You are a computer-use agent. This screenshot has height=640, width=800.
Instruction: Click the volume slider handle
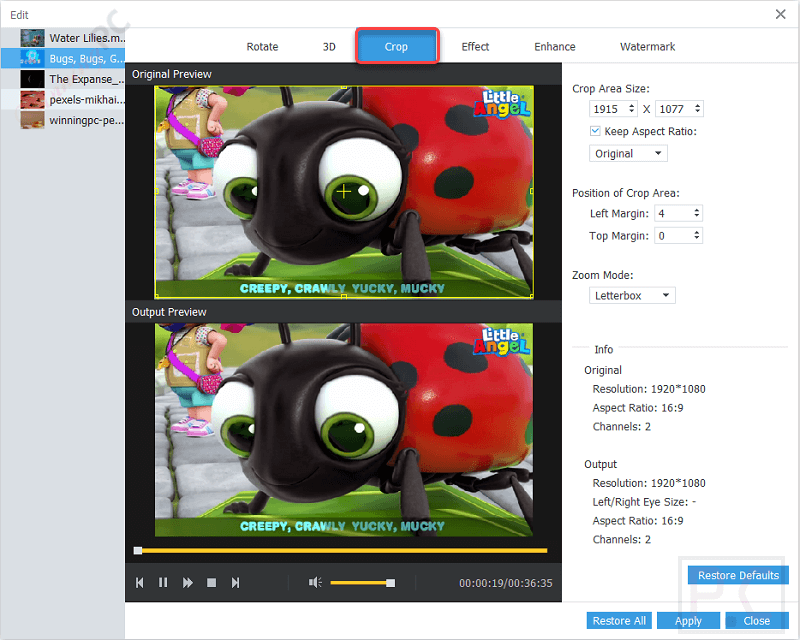tap(390, 583)
